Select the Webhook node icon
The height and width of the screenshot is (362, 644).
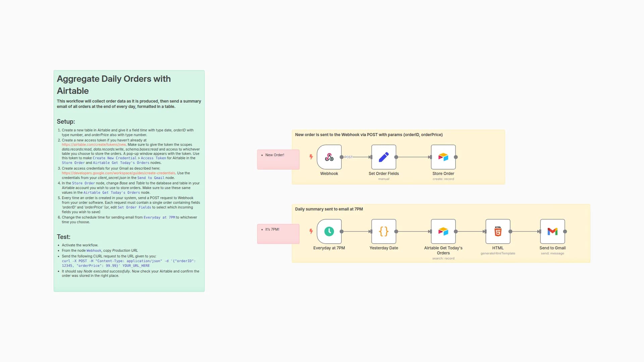(x=329, y=157)
